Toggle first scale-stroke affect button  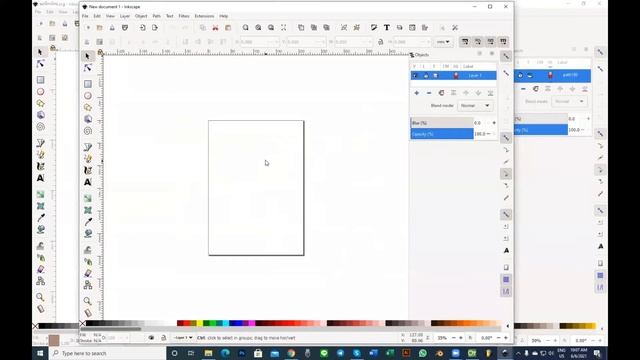[465, 42]
